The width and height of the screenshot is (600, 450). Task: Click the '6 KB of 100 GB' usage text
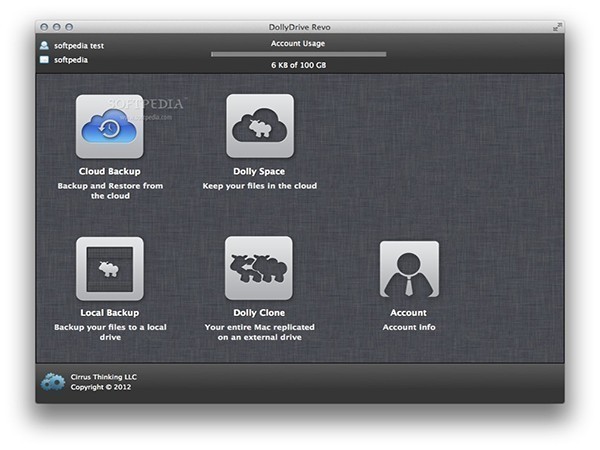298,65
